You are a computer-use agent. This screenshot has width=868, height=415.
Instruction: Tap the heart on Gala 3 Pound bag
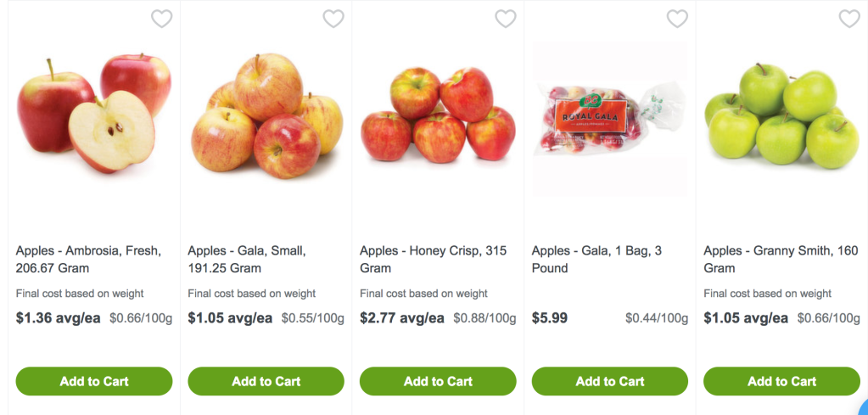pos(677,19)
